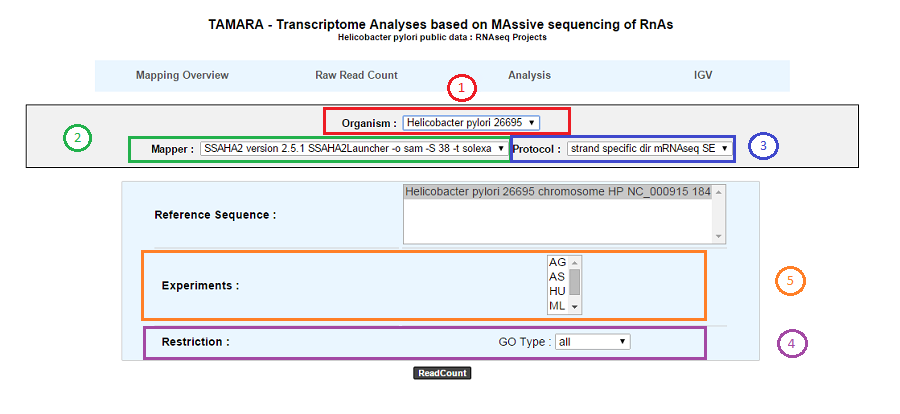Click Experiments list scroll down arrow
The width and height of the screenshot is (900, 414).
click(575, 307)
